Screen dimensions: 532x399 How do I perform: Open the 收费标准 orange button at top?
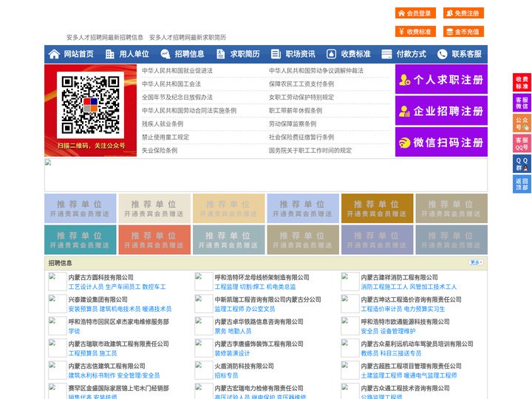[x=415, y=32]
